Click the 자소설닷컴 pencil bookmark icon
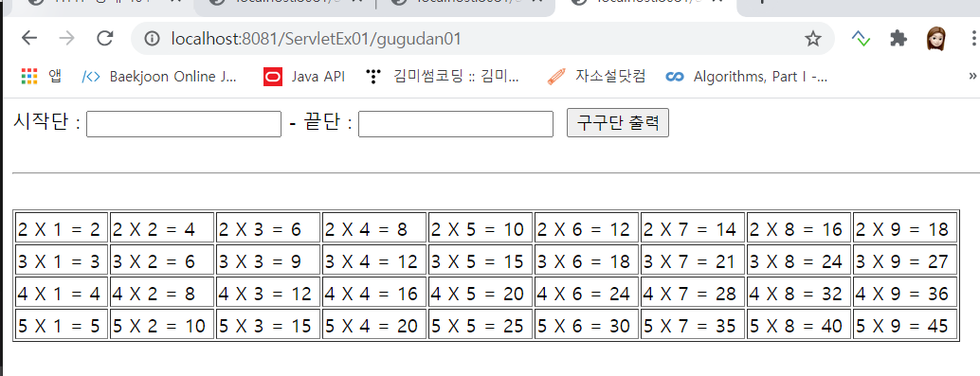Image resolution: width=980 pixels, height=376 pixels. (556, 77)
